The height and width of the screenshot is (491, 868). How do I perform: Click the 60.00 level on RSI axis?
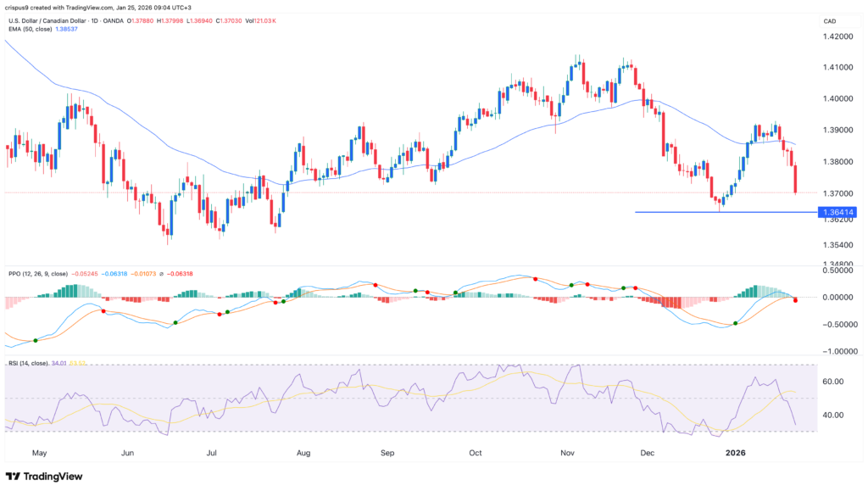pos(834,382)
